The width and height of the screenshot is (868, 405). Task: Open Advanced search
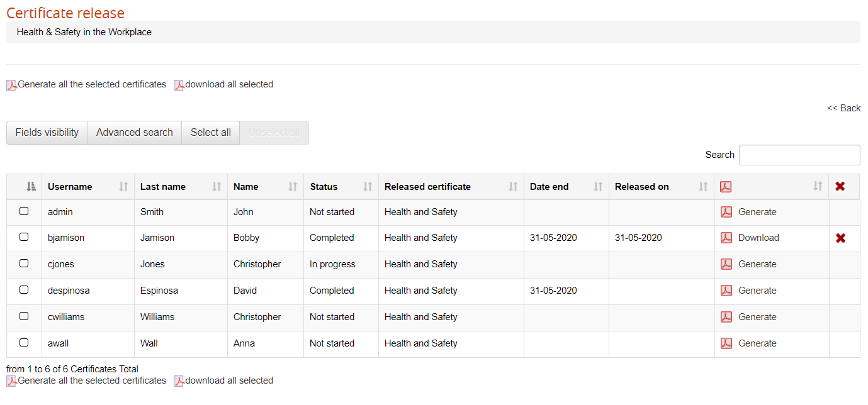[134, 132]
